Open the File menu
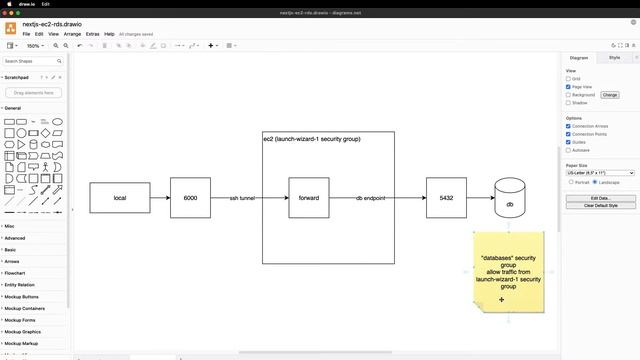 26,34
